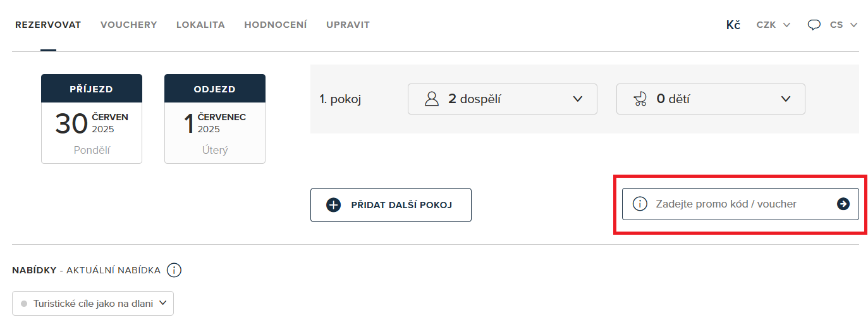Click the speech bubble language icon
868x329 pixels.
click(x=814, y=25)
